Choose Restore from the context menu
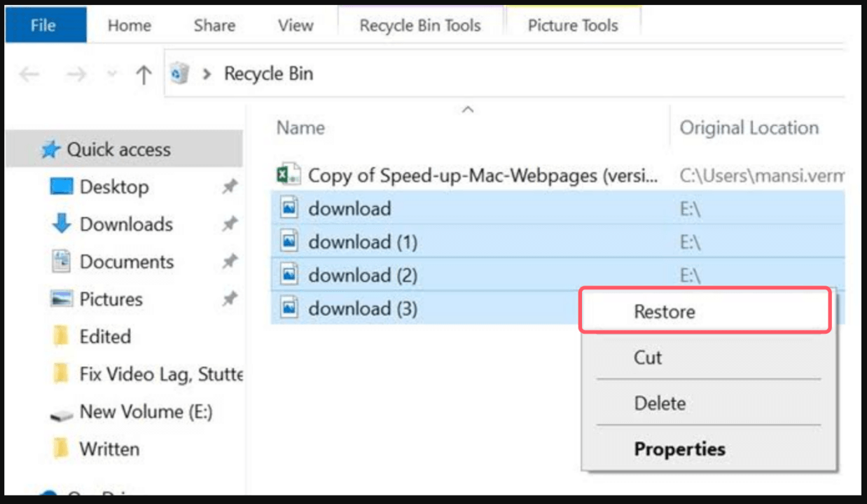Image resolution: width=867 pixels, height=504 pixels. point(664,311)
